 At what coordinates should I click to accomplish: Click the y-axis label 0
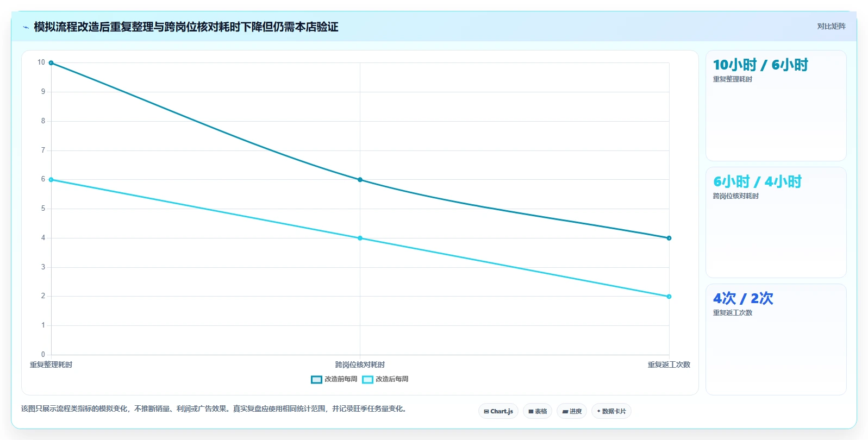click(43, 355)
